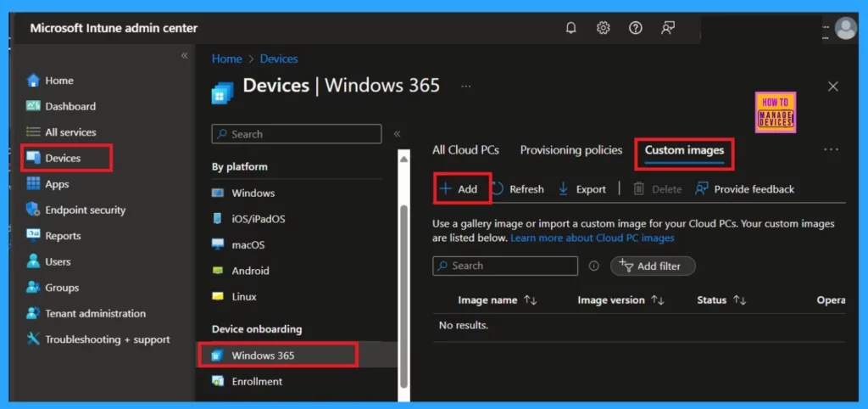Click the info icon beside image search
The width and height of the screenshot is (868, 409).
(594, 266)
